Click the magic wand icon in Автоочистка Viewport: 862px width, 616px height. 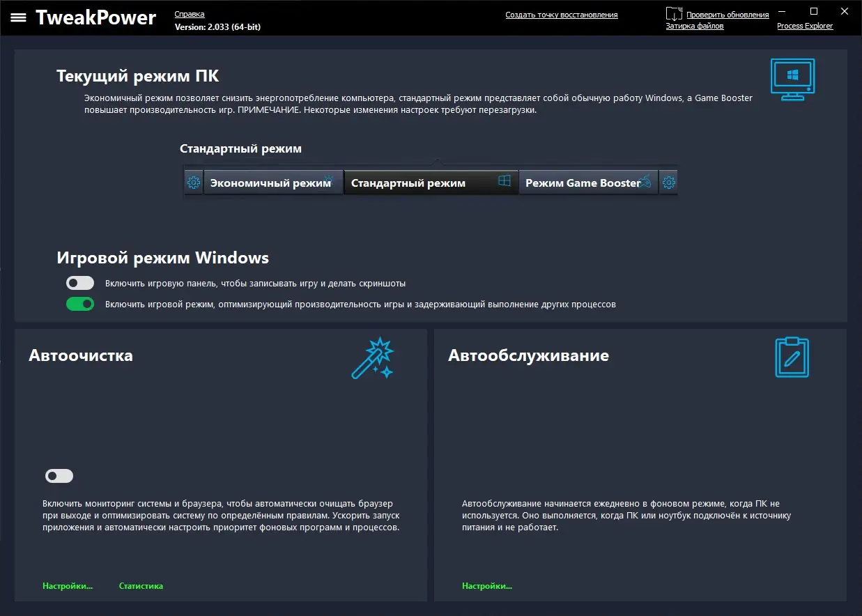tap(373, 358)
